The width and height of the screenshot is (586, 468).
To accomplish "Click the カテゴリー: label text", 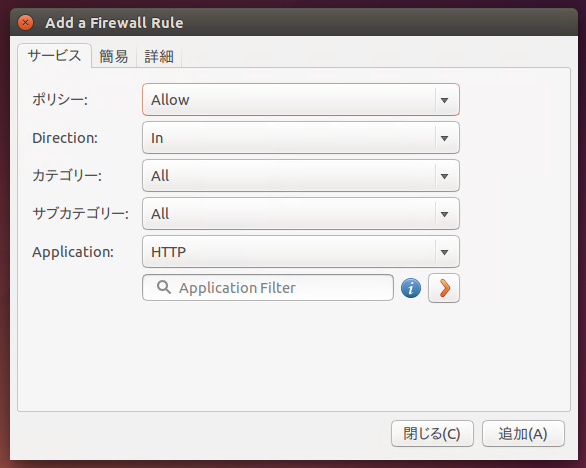I will tap(67, 175).
